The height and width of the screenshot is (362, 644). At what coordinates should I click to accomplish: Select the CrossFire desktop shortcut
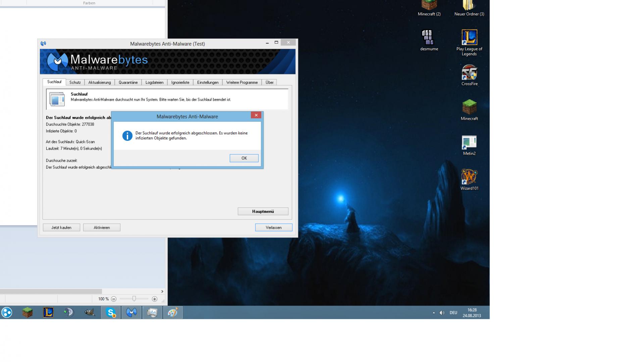click(469, 75)
